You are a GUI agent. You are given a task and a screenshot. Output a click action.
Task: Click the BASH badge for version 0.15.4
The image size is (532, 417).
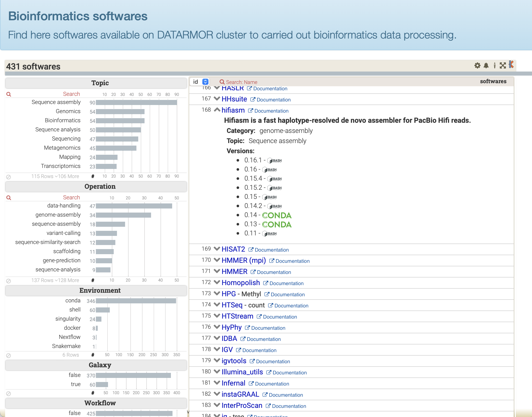pyautogui.click(x=274, y=179)
